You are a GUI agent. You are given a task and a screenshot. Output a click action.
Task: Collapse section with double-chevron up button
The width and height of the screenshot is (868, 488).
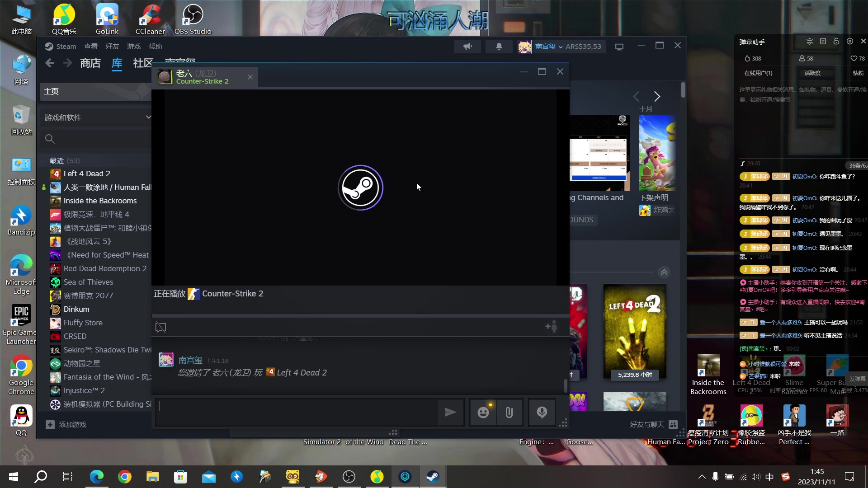point(664,272)
